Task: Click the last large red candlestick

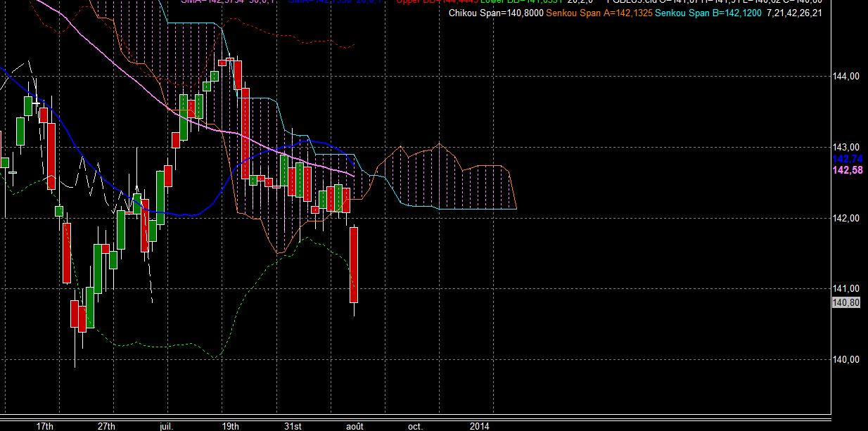Action: pos(355,264)
